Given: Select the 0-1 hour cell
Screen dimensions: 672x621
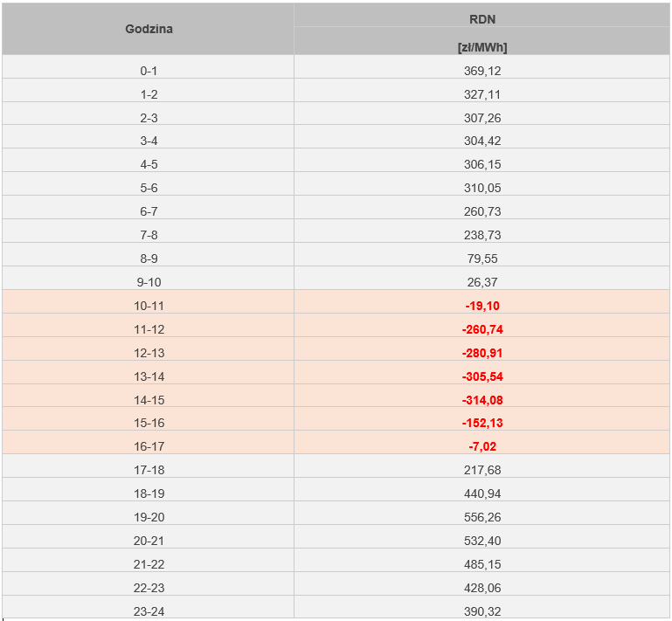Looking at the screenshot, I should [x=149, y=71].
